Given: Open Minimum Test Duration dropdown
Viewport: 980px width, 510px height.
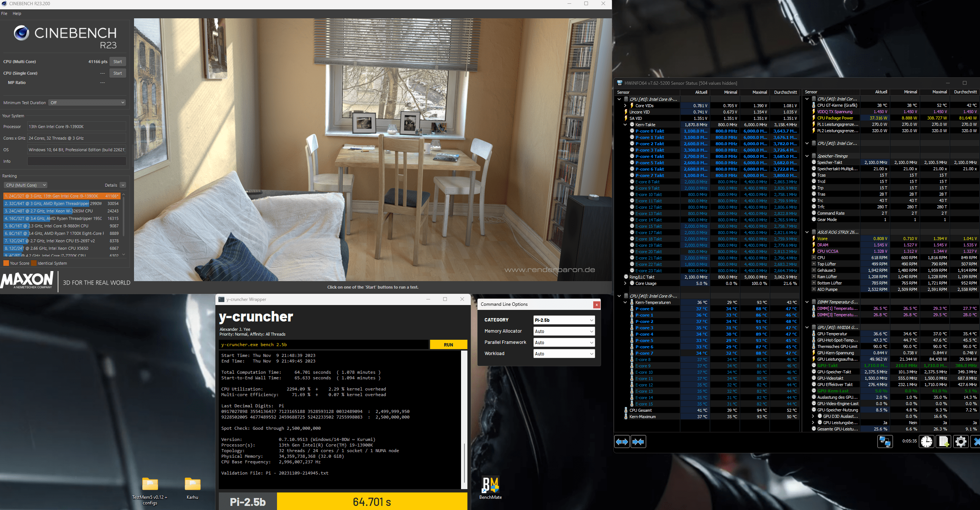Looking at the screenshot, I should (87, 103).
